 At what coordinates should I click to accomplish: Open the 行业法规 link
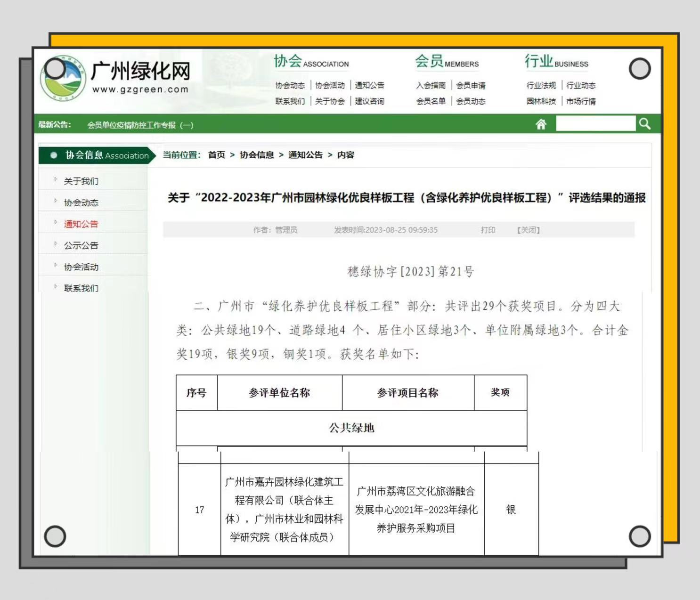[x=541, y=85]
